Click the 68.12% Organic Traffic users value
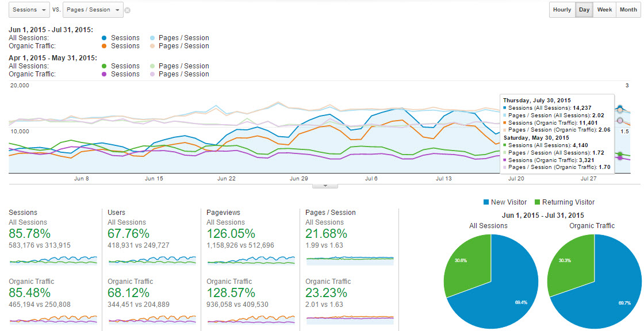 pos(129,293)
